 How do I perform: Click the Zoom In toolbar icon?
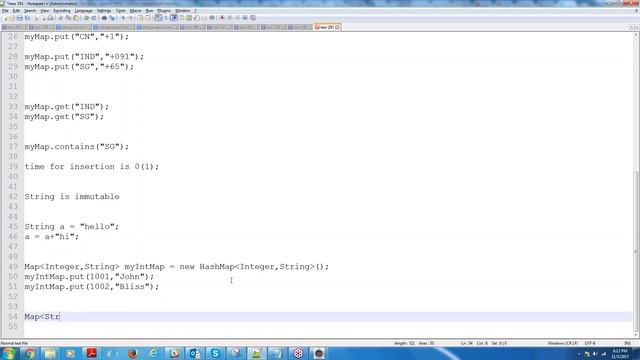(123, 18)
